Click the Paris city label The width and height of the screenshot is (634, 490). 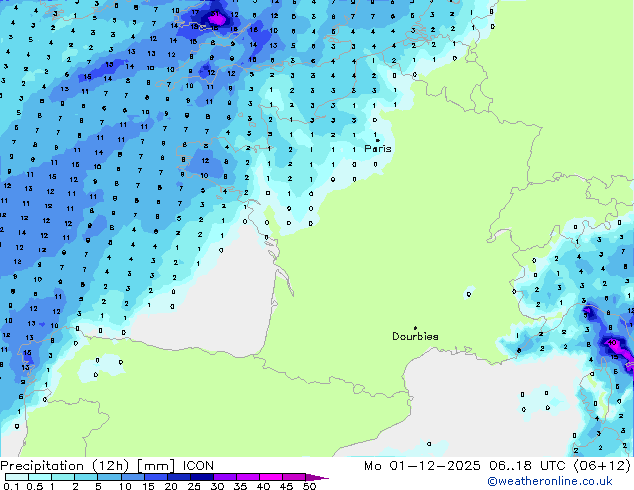tap(378, 149)
